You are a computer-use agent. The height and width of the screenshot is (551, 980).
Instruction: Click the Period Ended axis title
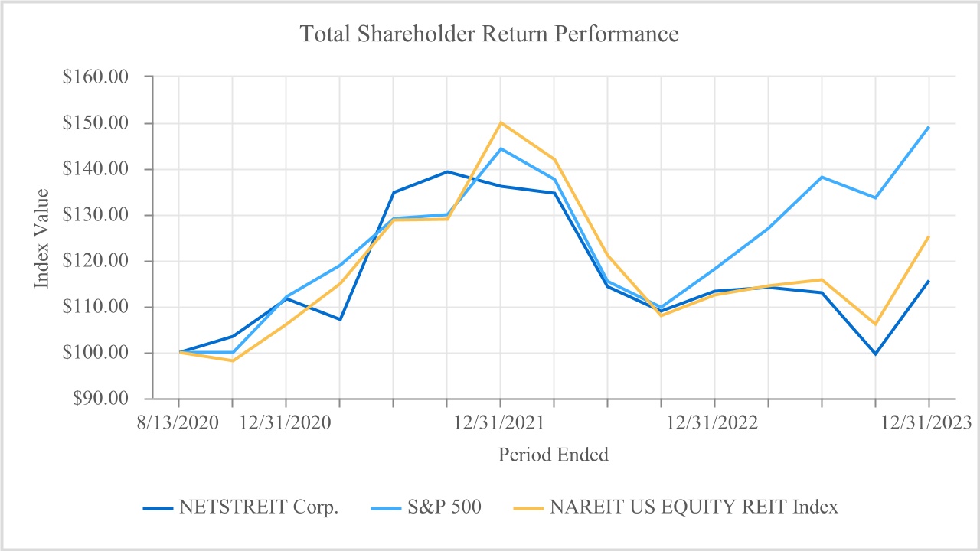(x=554, y=455)
